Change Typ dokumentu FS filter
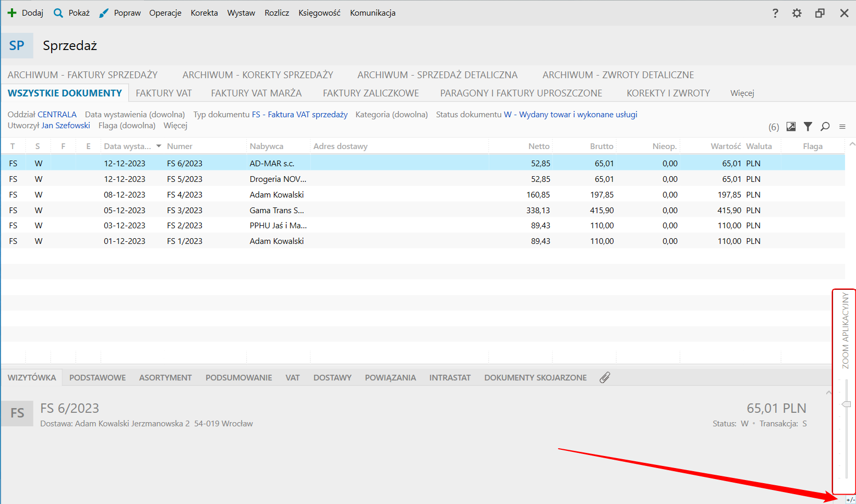The height and width of the screenshot is (504, 856). 270,115
